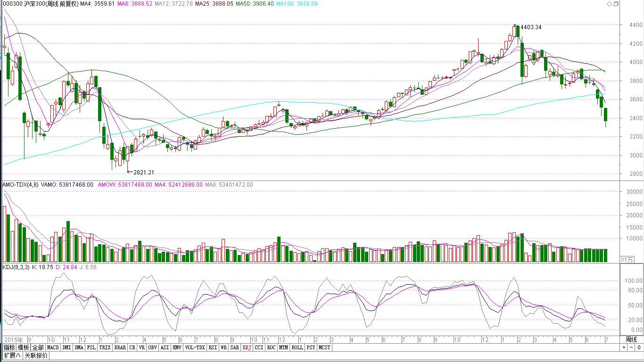The image size is (644, 362).
Task: Switch indicator to DMA
Action: [x=79, y=347]
